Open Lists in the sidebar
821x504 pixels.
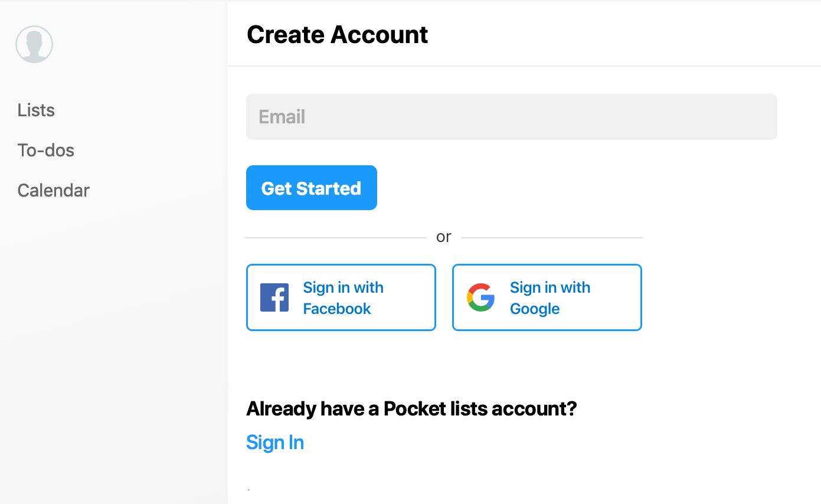(x=36, y=110)
